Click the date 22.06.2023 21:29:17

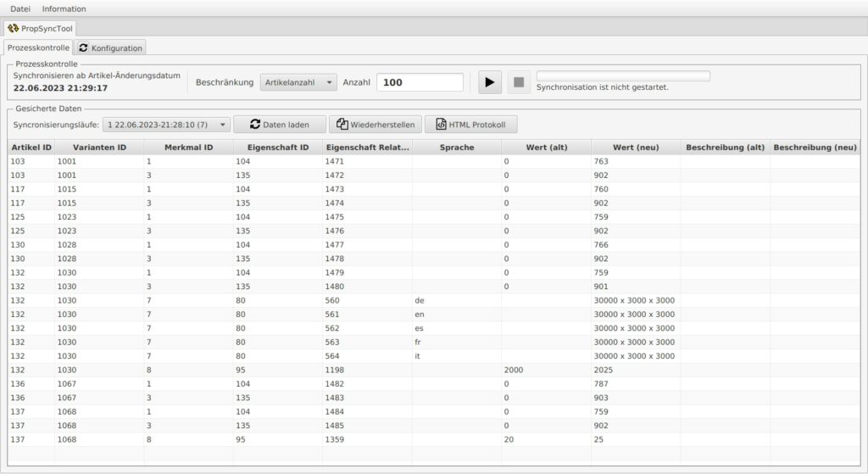pos(60,88)
